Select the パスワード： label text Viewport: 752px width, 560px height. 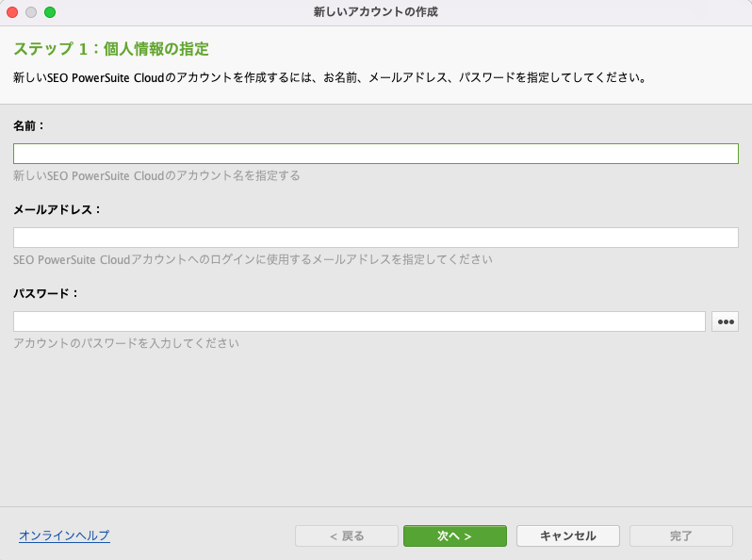[45, 293]
